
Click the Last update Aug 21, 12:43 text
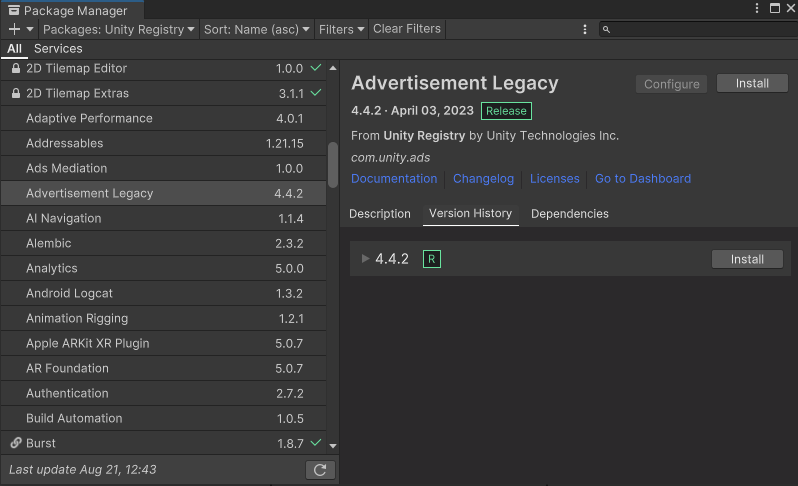82,469
